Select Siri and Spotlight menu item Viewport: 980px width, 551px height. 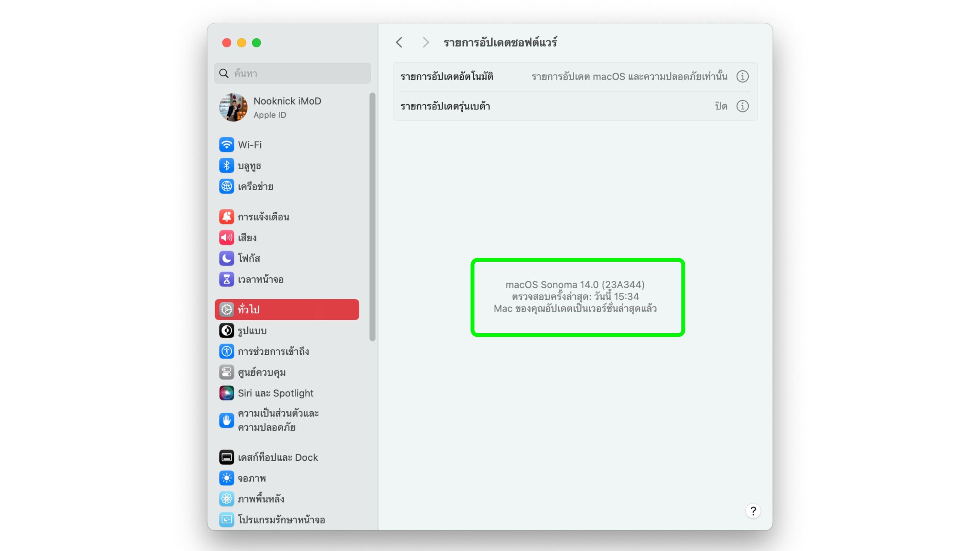tap(275, 393)
